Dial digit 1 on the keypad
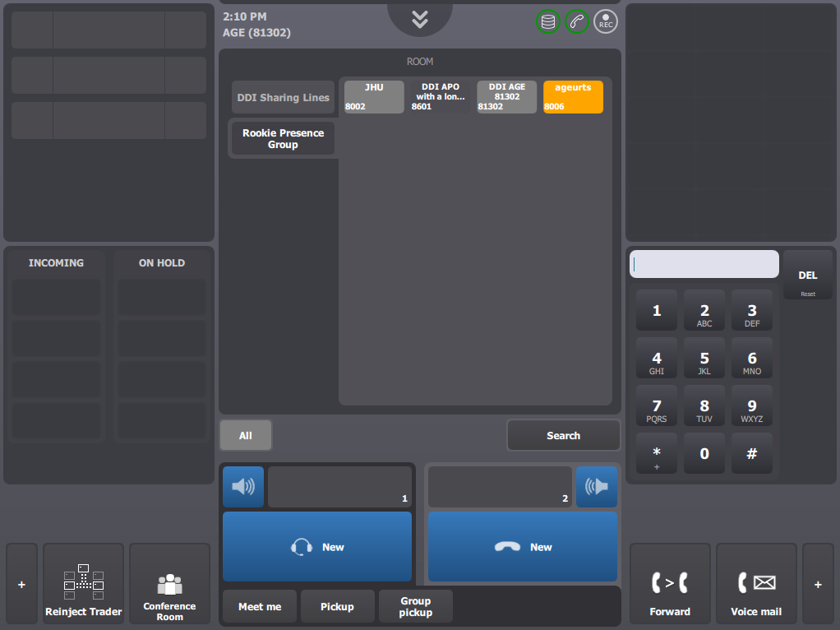 pyautogui.click(x=657, y=310)
